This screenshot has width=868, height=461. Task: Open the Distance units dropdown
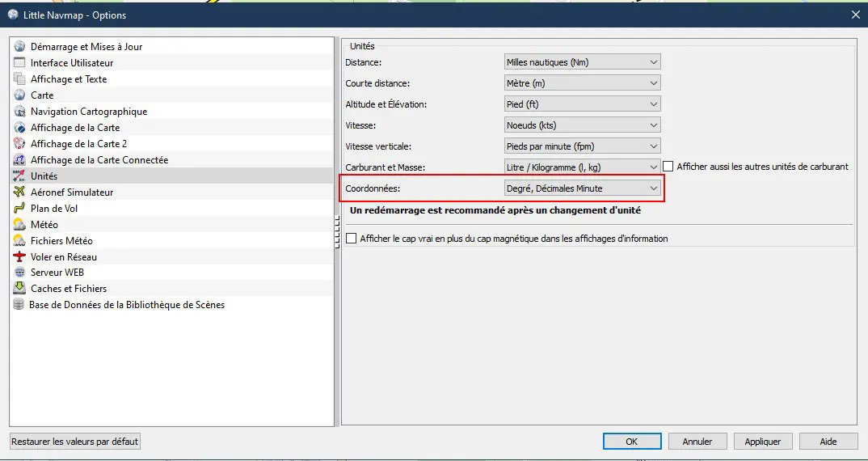click(x=583, y=62)
